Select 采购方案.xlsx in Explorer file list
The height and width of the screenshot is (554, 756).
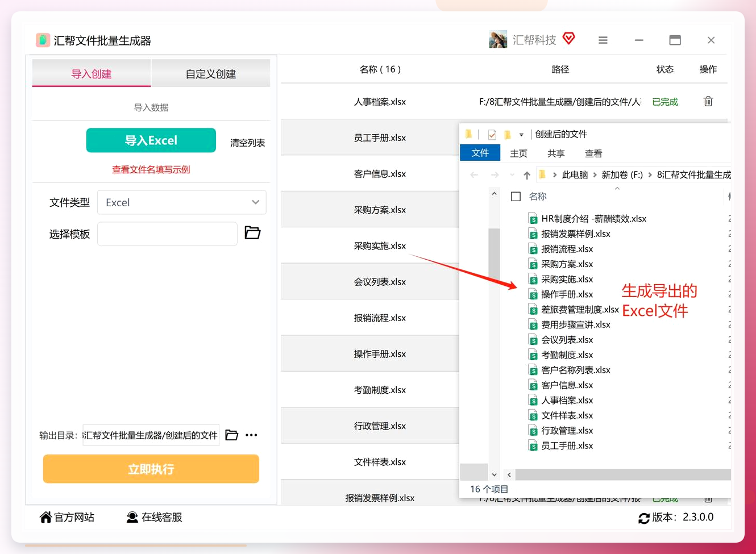point(567,264)
